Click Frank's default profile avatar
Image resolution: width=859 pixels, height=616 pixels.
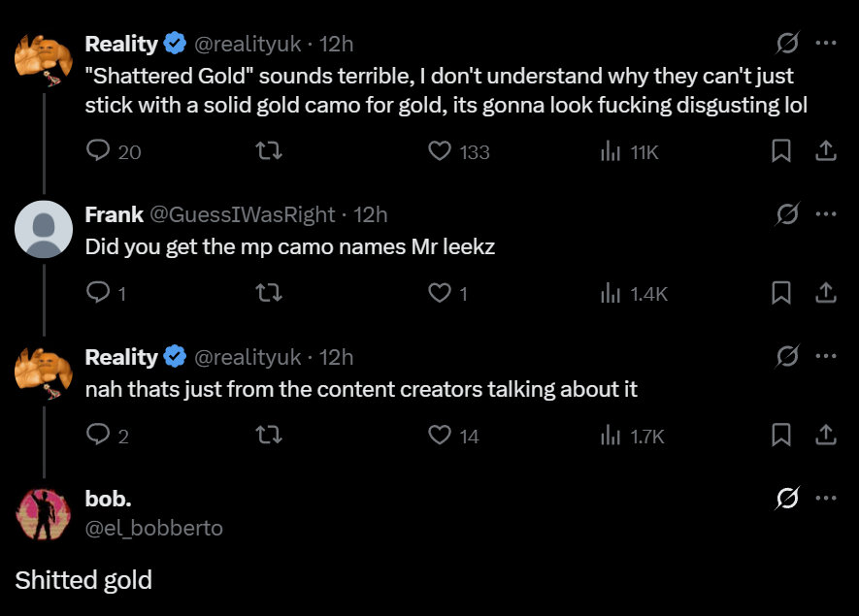click(x=44, y=231)
